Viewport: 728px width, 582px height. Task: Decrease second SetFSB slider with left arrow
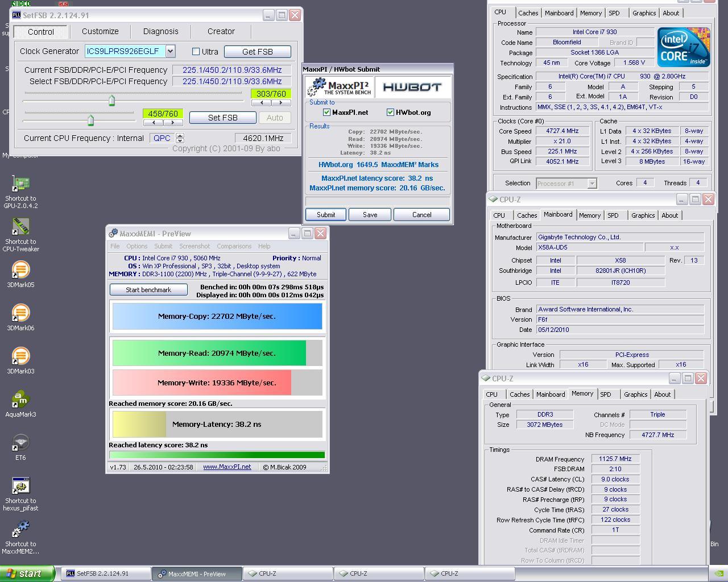click(x=153, y=123)
